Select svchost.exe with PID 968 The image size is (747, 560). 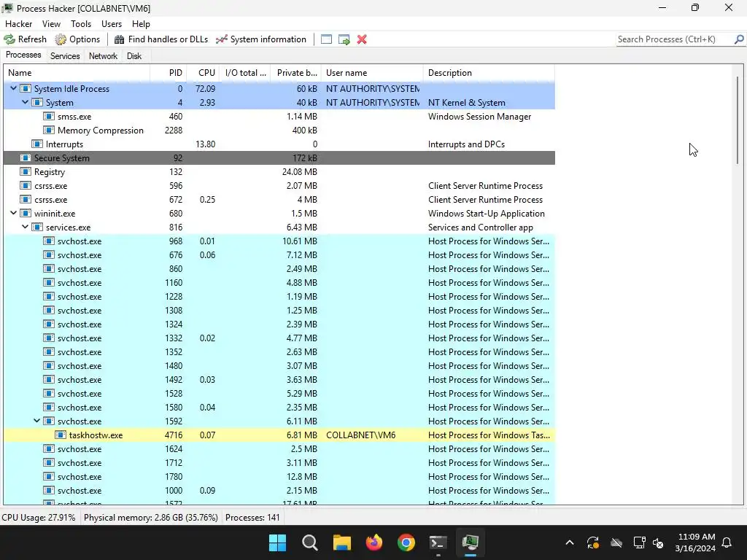coord(279,241)
